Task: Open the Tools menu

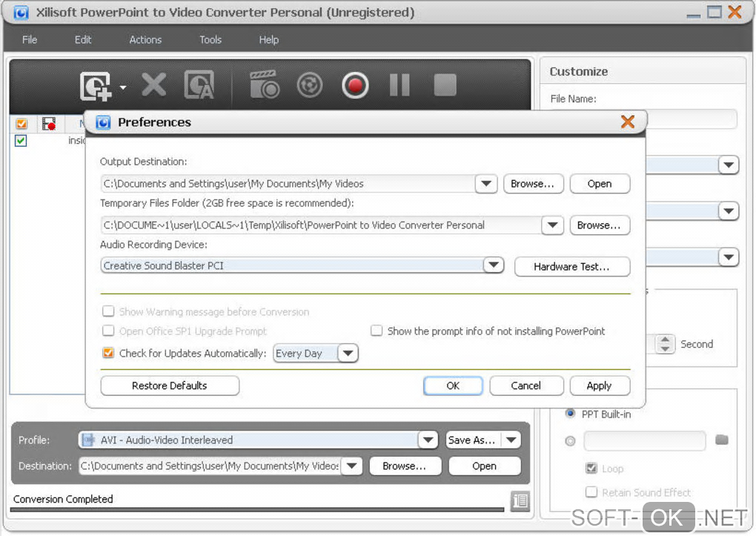Action: 210,39
